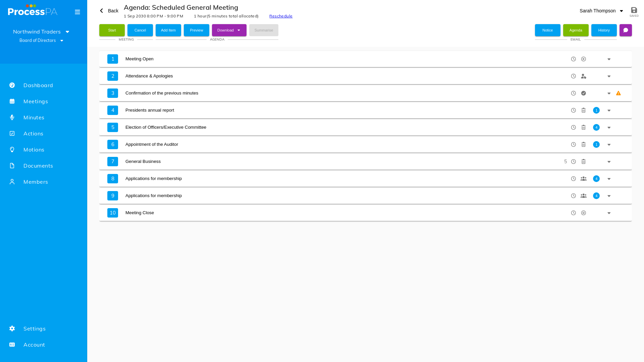
Task: Click trash icon on Election of Officers row
Action: [x=584, y=127]
